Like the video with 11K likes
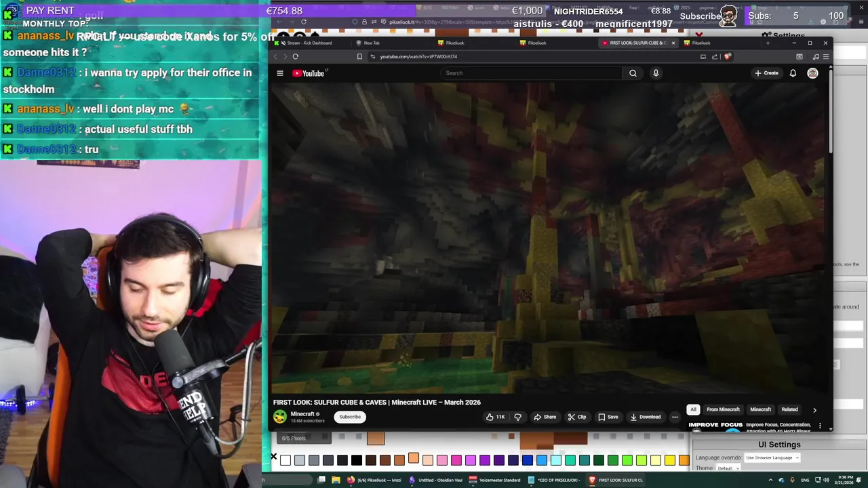 point(496,417)
